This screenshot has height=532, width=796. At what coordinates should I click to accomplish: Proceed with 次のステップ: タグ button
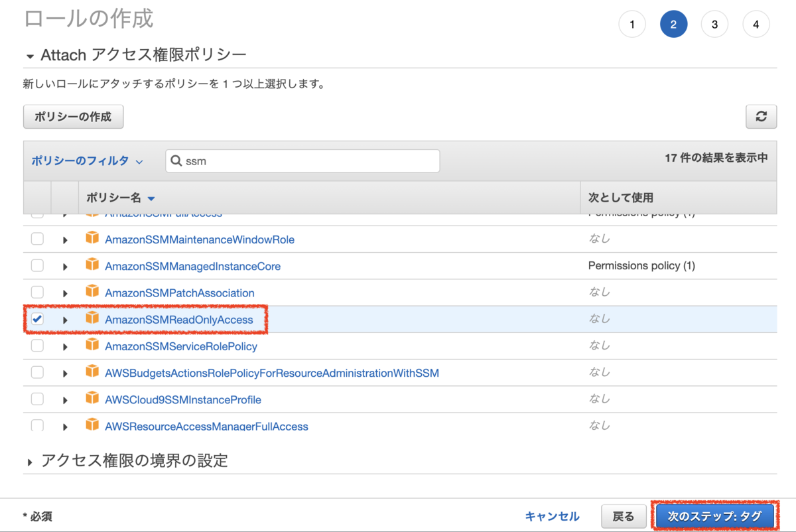point(714,515)
